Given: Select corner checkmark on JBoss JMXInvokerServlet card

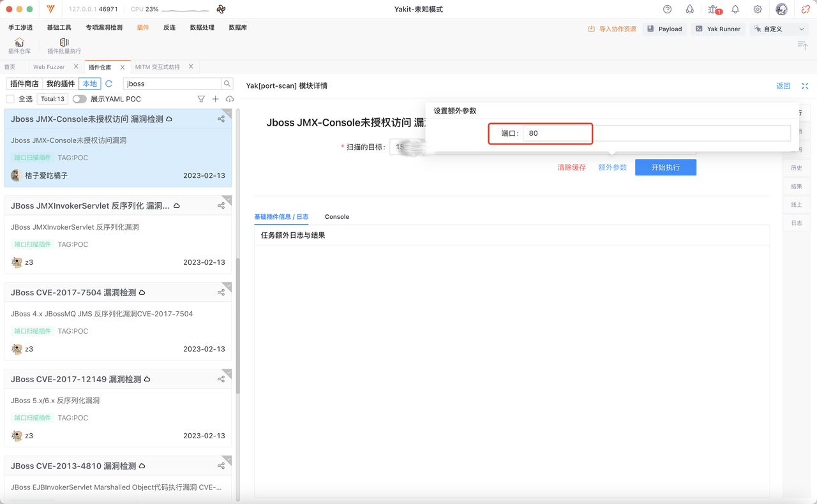Looking at the screenshot, I should coord(228,199).
